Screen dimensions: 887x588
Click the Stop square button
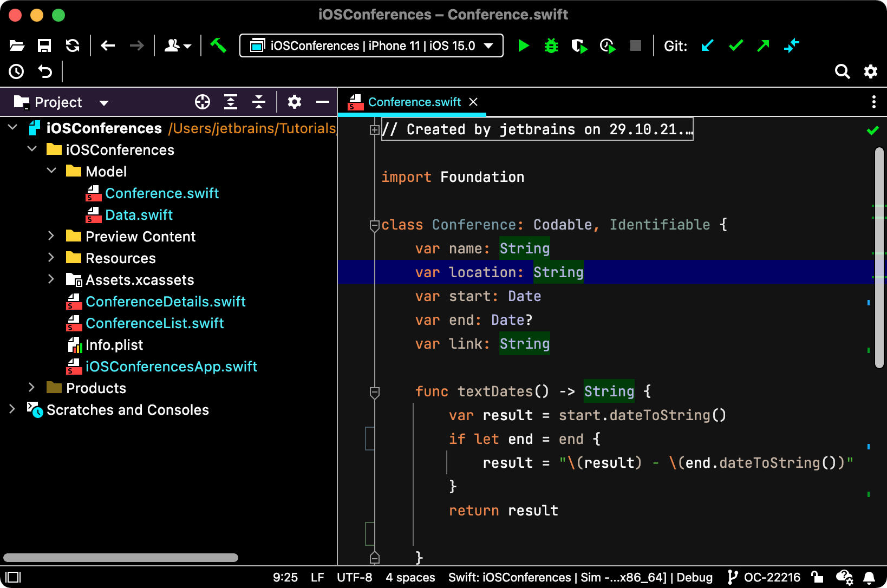[x=636, y=46]
